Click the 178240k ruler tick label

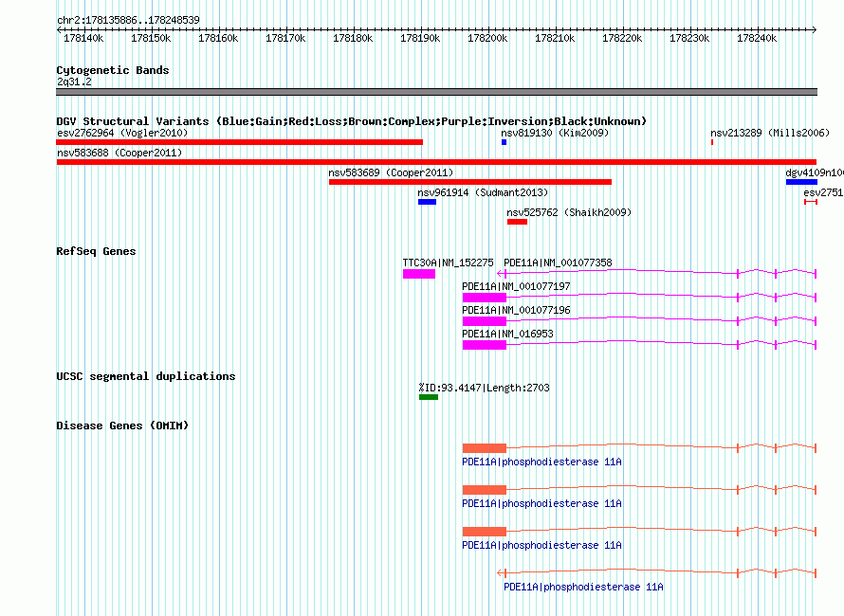[x=756, y=38]
